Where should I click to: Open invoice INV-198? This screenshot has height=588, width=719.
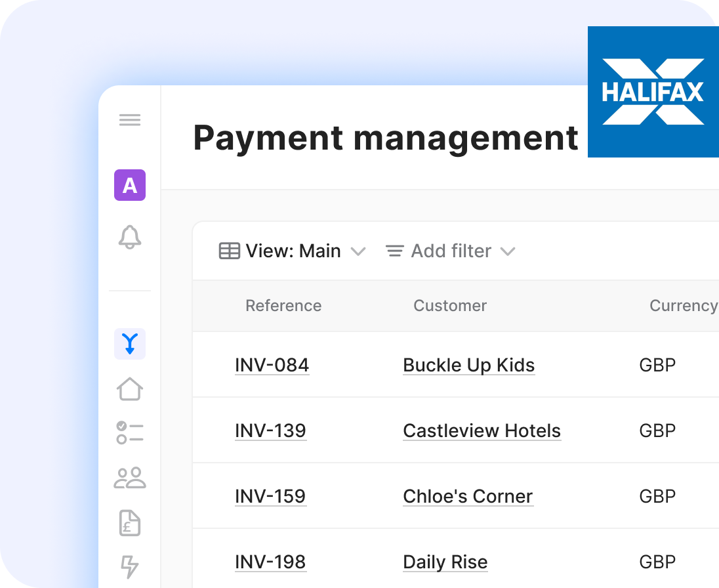coord(270,562)
